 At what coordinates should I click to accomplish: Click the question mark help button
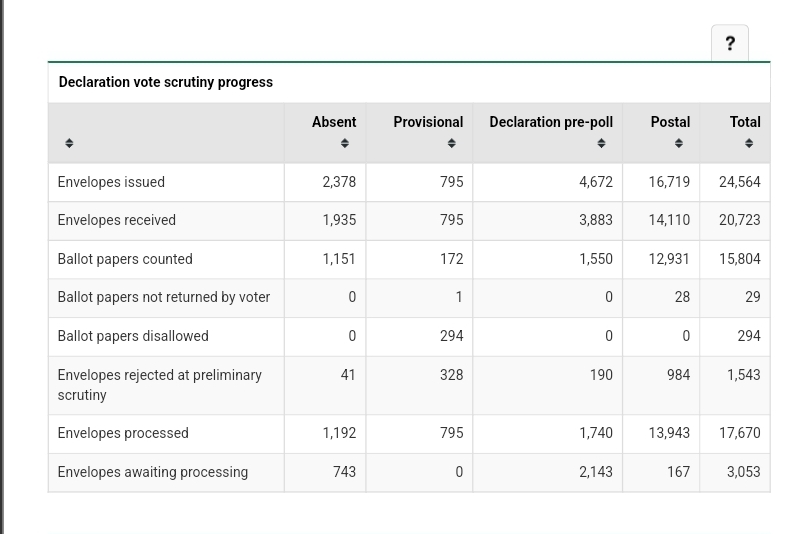click(x=729, y=43)
